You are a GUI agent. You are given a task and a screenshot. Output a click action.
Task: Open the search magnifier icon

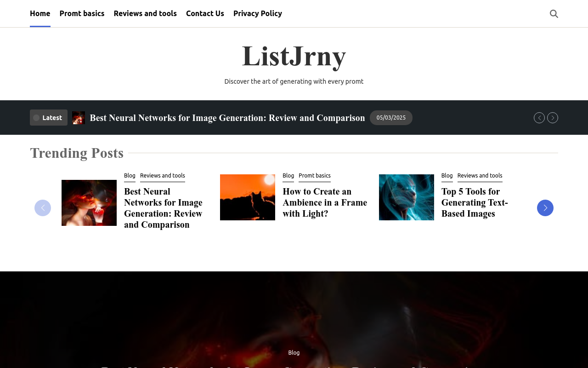[x=554, y=14]
